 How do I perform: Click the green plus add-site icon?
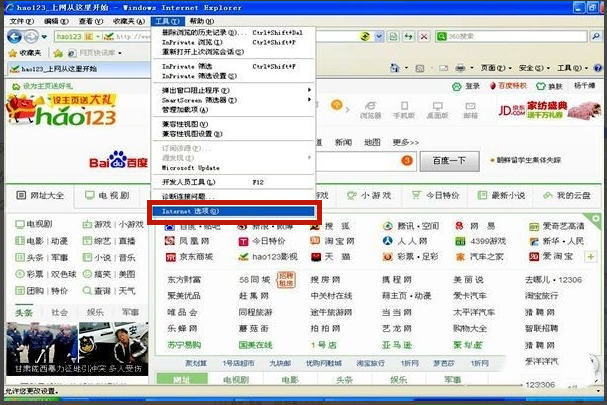tap(590, 256)
